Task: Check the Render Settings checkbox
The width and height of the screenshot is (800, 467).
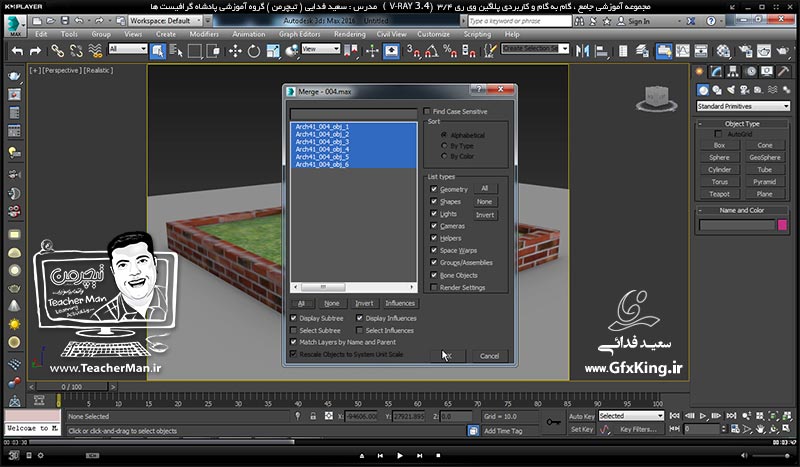Action: pos(434,287)
